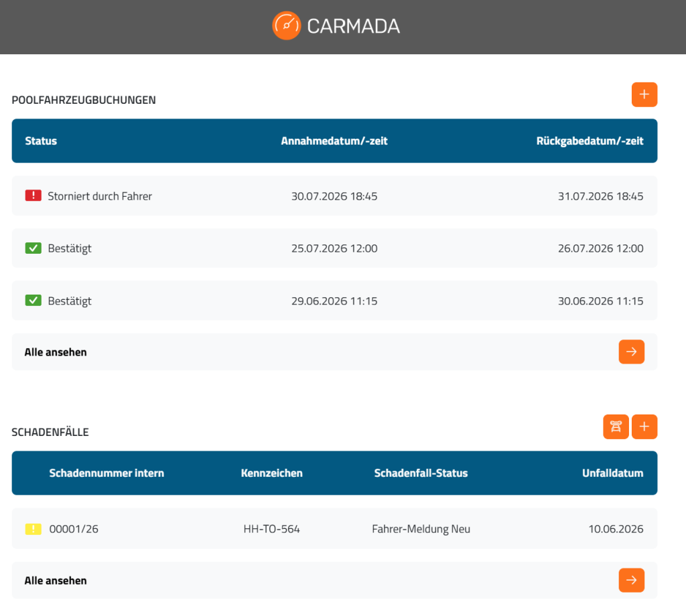
Task: Click the Carmada speedometer logo icon
Action: pos(286,26)
